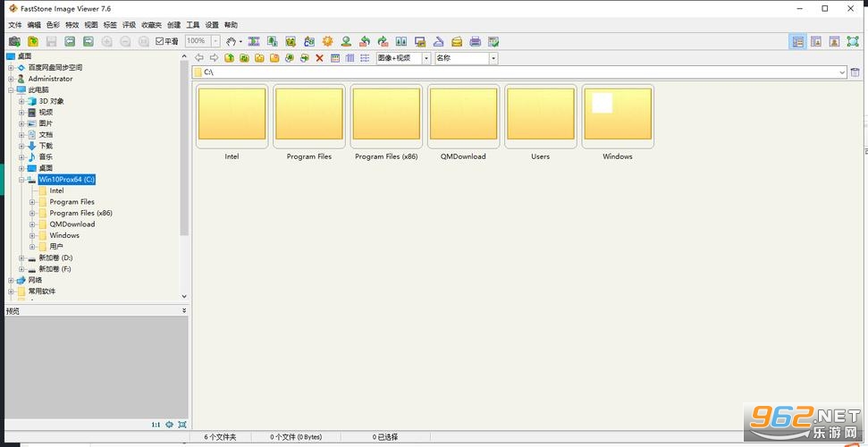Select 新加卷 (F:) drive in tree
The image size is (868, 447).
pos(55,268)
